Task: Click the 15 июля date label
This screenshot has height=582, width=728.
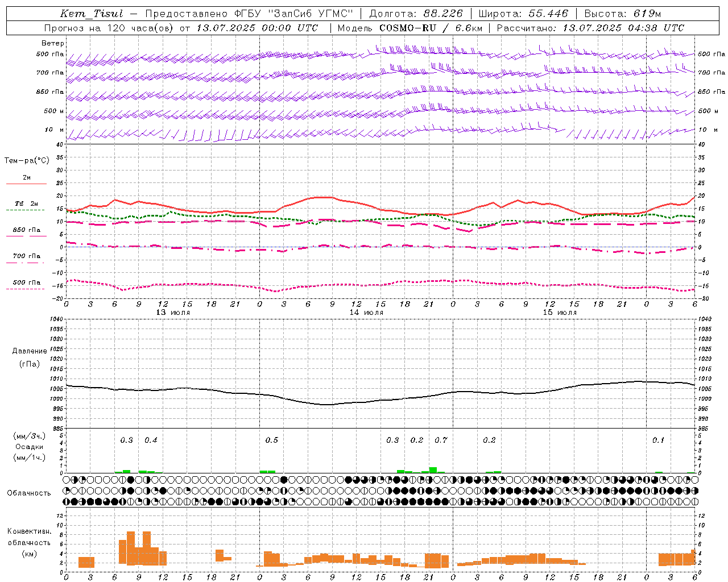Action: [x=560, y=313]
